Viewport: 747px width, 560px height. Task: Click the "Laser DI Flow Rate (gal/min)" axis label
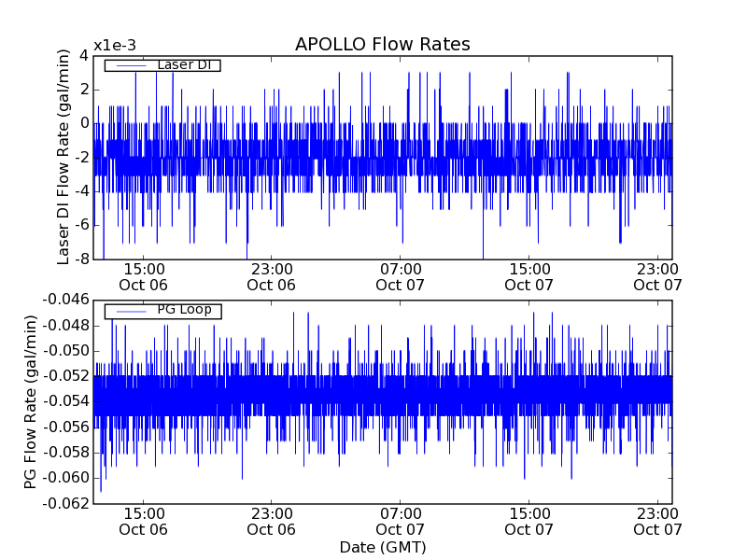click(x=63, y=157)
